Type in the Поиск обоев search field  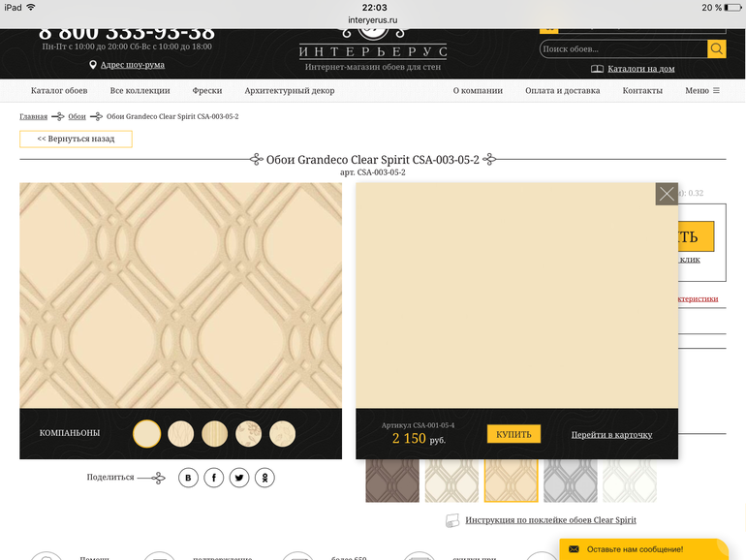pos(622,49)
